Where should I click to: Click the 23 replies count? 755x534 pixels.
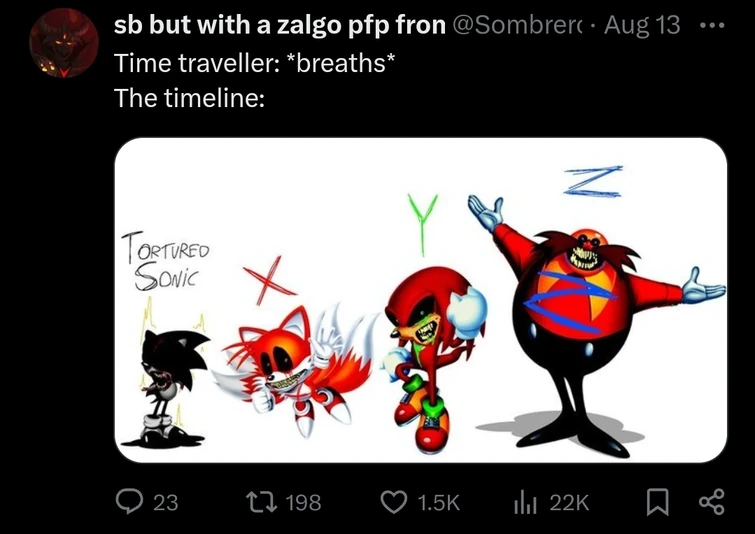pyautogui.click(x=166, y=503)
